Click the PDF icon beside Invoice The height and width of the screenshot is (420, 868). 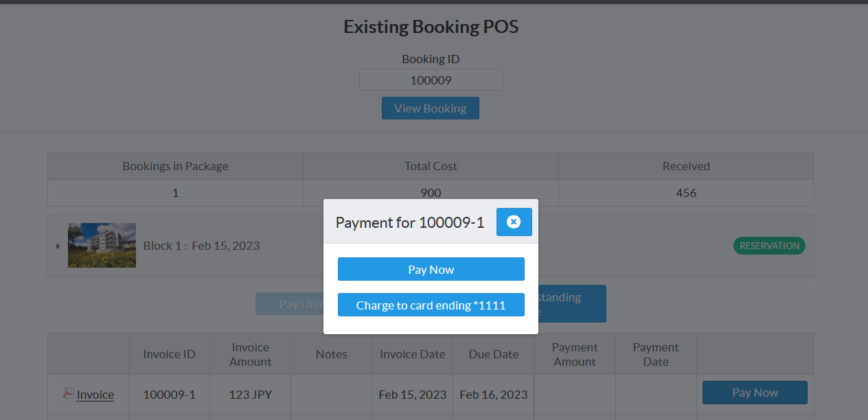point(68,393)
